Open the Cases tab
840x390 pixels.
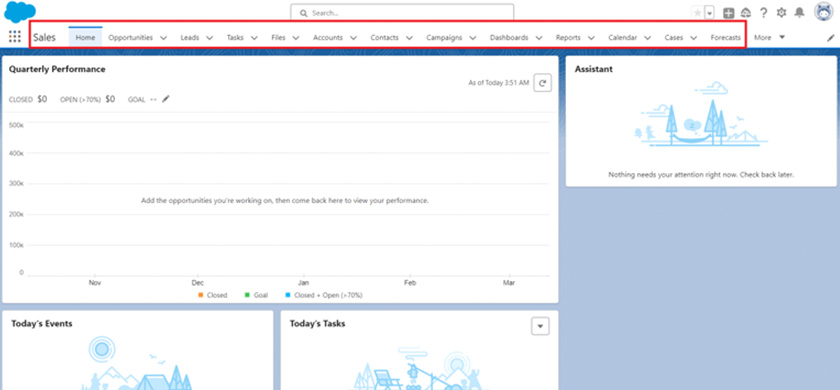pyautogui.click(x=673, y=38)
